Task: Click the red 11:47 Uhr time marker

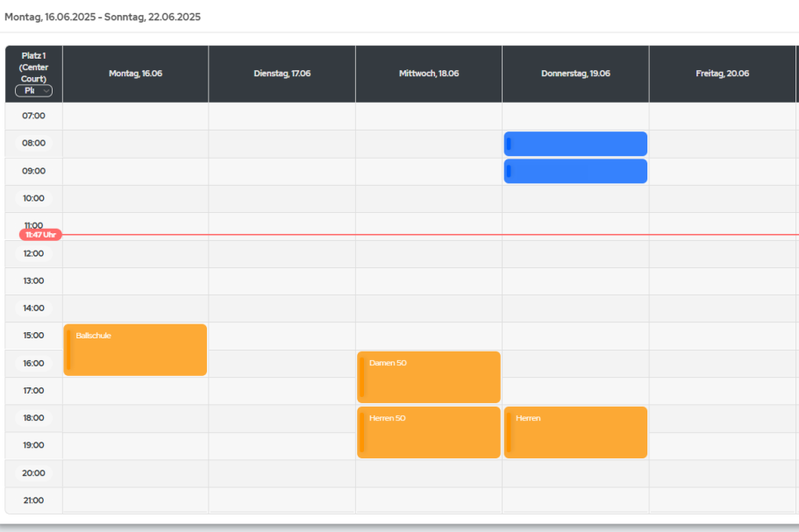Action: coord(40,235)
